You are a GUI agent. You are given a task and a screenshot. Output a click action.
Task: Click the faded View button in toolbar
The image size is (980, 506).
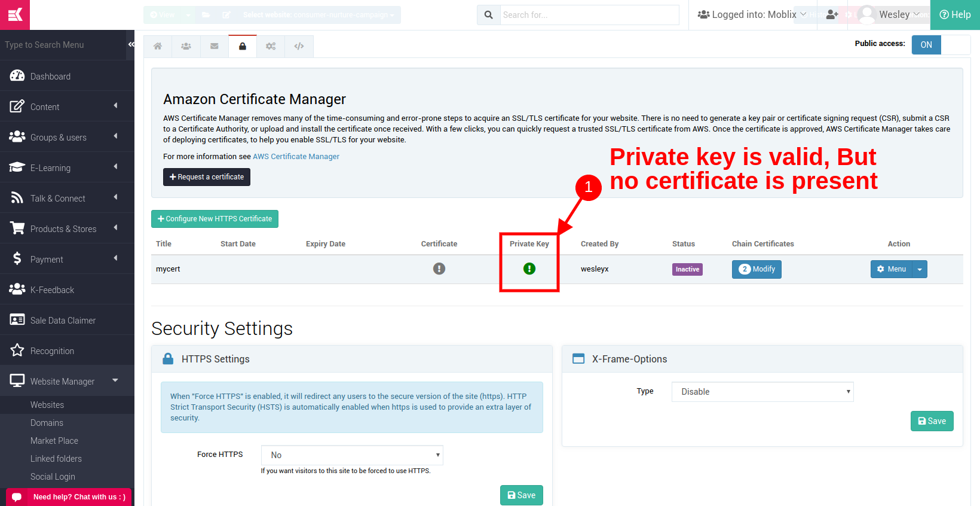(x=163, y=15)
